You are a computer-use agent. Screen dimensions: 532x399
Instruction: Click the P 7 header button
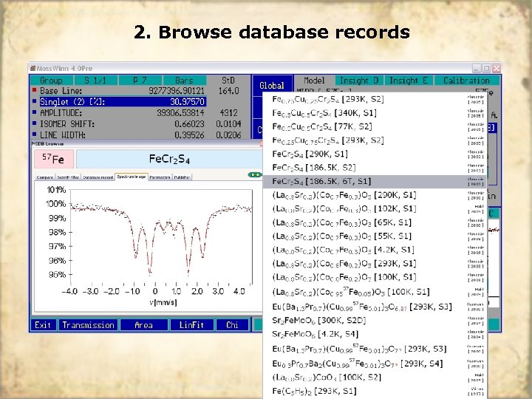(x=140, y=81)
